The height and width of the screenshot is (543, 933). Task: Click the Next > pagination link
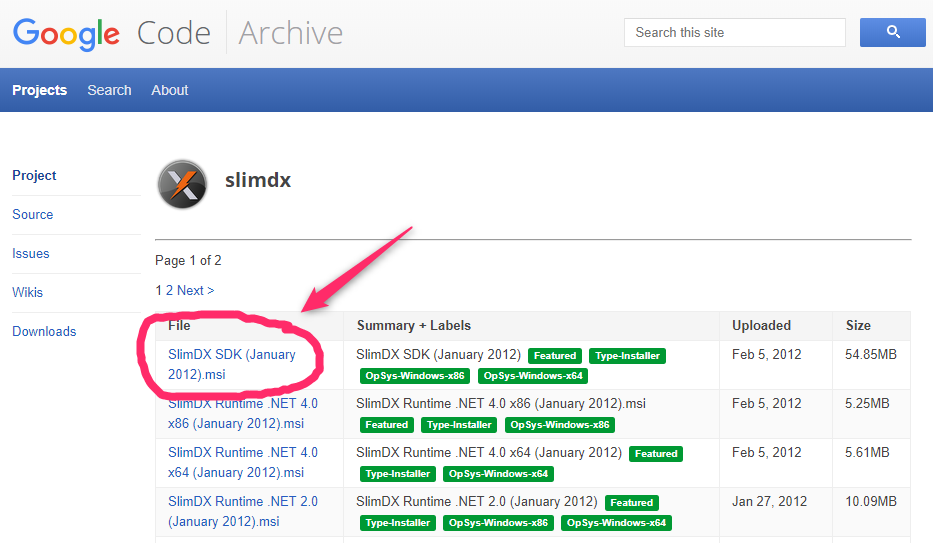pyautogui.click(x=196, y=290)
